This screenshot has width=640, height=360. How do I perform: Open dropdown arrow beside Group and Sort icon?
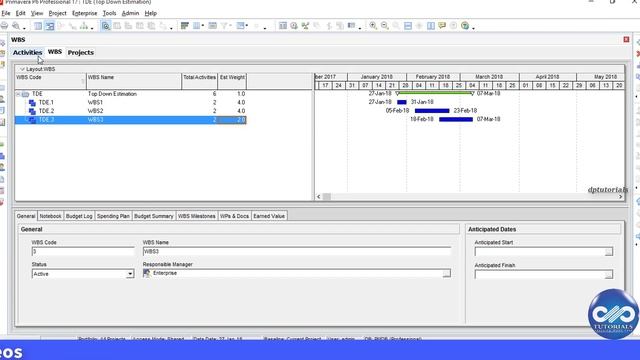coord(247,26)
